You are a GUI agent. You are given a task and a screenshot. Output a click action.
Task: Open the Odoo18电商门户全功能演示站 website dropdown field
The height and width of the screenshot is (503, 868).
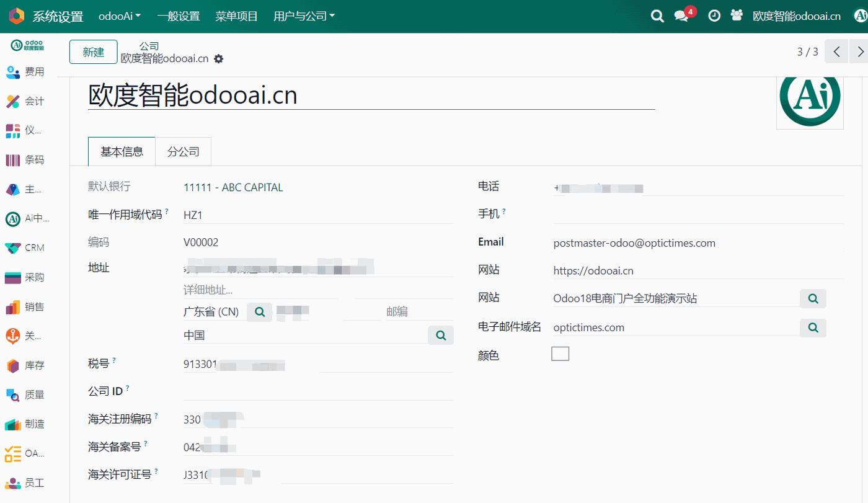coord(676,298)
